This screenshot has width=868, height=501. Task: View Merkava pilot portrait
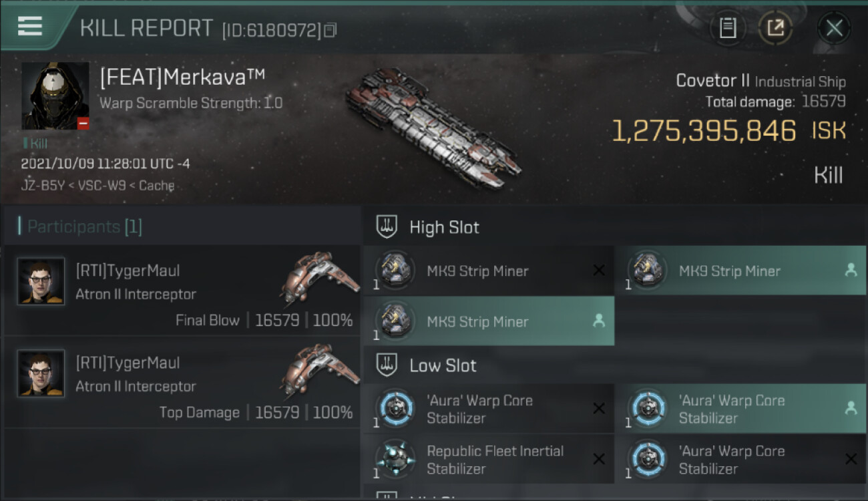pos(55,96)
